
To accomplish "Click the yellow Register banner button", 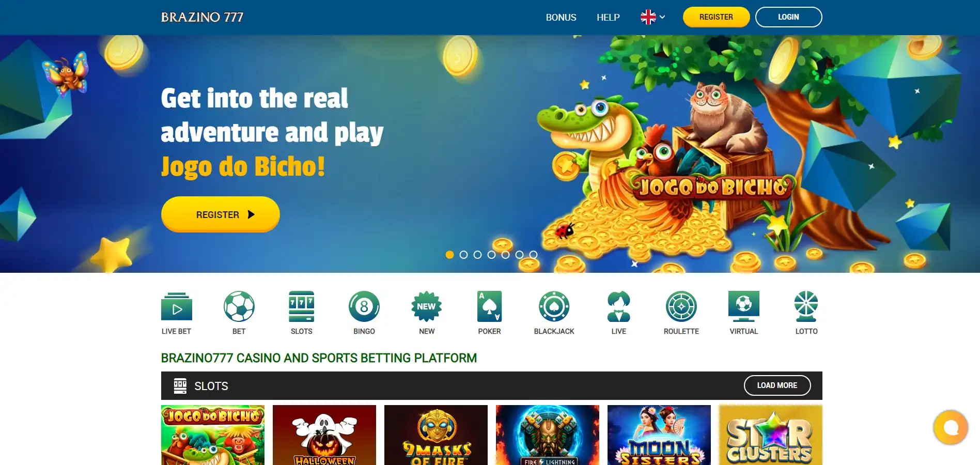I will point(221,214).
